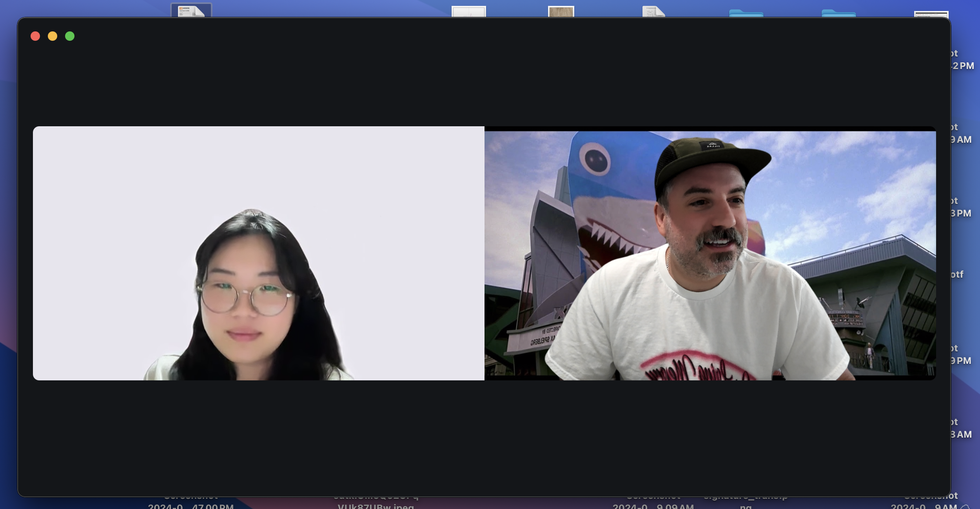Click desktop screenshot label ending '47.00 PM'

(x=191, y=506)
